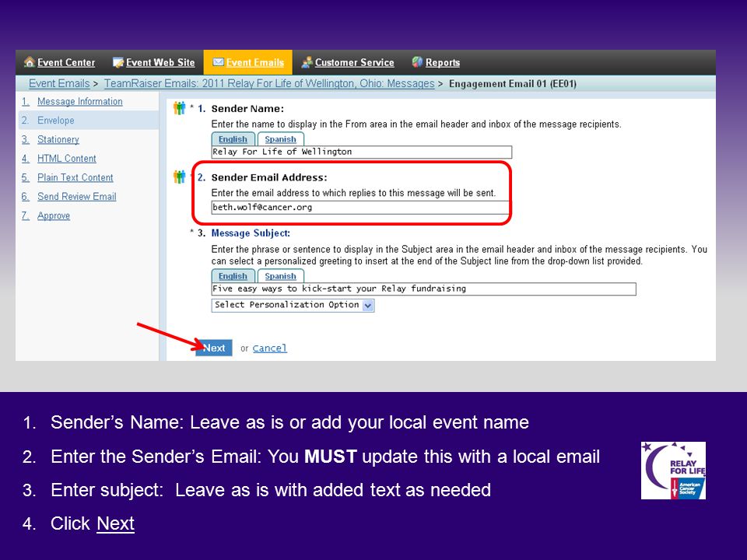Go to the Customer Service tab

pyautogui.click(x=355, y=62)
